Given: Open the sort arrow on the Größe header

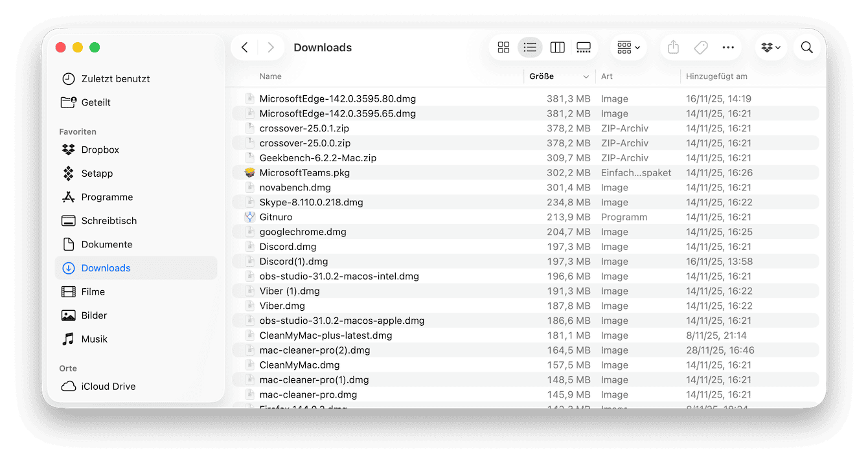Looking at the screenshot, I should tap(586, 76).
